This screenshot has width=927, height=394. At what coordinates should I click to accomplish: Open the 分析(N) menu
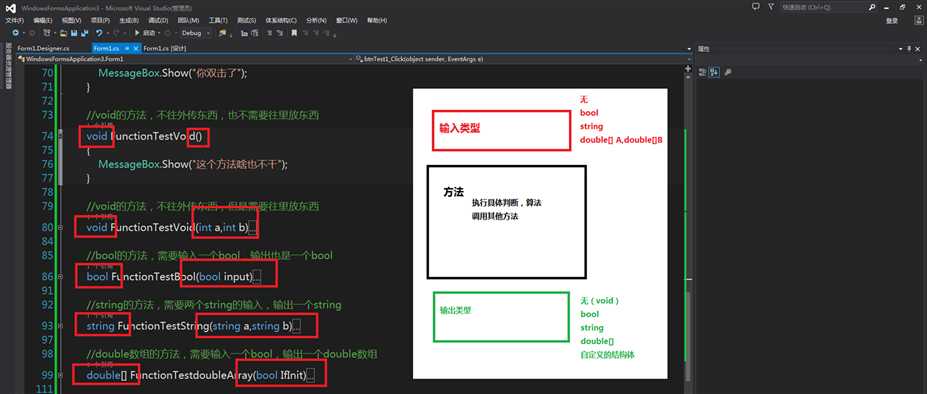tap(316, 20)
